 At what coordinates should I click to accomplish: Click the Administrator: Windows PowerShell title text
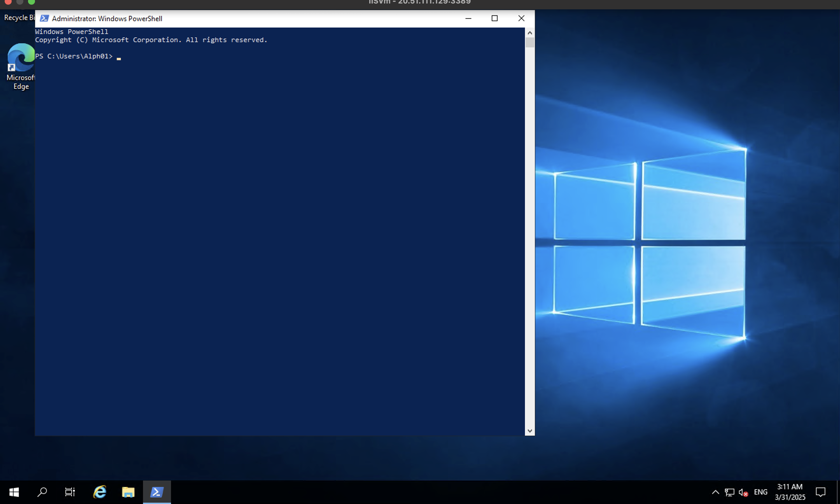point(107,18)
